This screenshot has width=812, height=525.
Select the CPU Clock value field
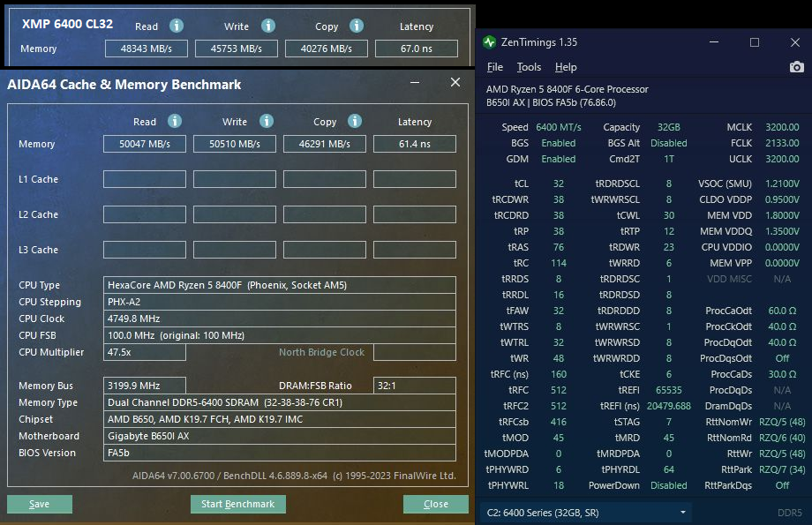coord(279,319)
